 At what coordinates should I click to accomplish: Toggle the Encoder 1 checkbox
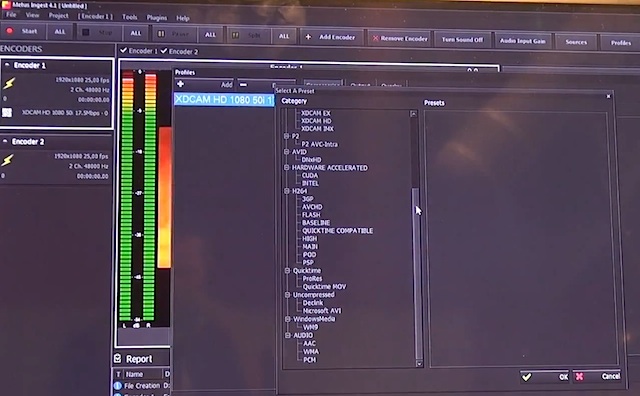coord(123,50)
